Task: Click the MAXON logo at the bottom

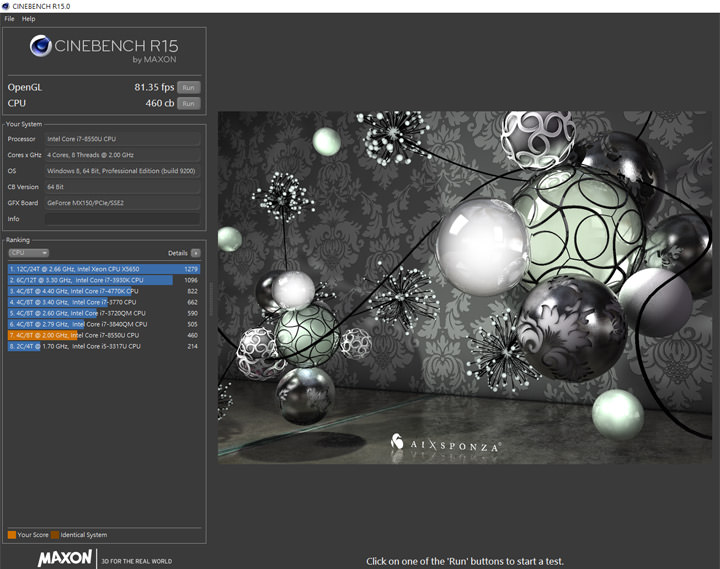Action: [65, 558]
